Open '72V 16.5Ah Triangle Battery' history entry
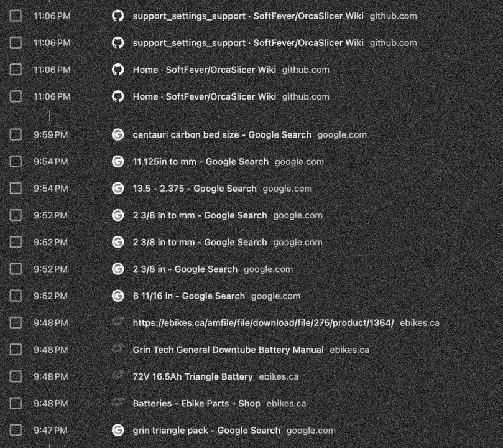503x448 pixels. (x=193, y=376)
